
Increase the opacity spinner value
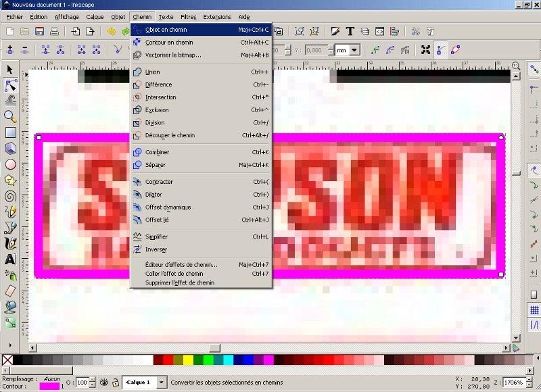(x=92, y=380)
